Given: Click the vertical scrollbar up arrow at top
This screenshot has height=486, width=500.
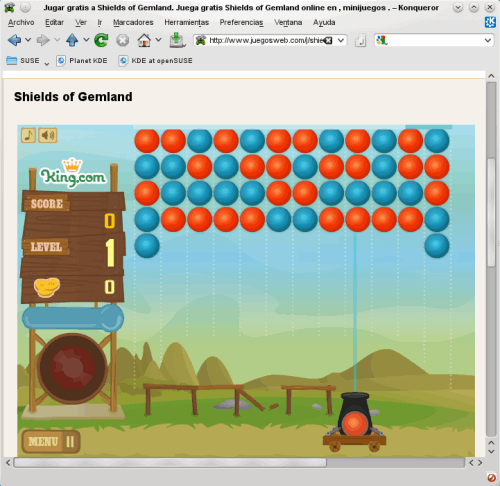Looking at the screenshot, I should tap(491, 76).
